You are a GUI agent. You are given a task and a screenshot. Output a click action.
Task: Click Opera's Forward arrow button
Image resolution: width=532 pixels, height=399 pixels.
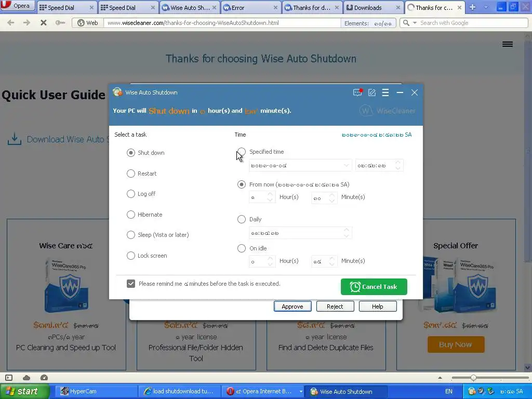point(26,23)
